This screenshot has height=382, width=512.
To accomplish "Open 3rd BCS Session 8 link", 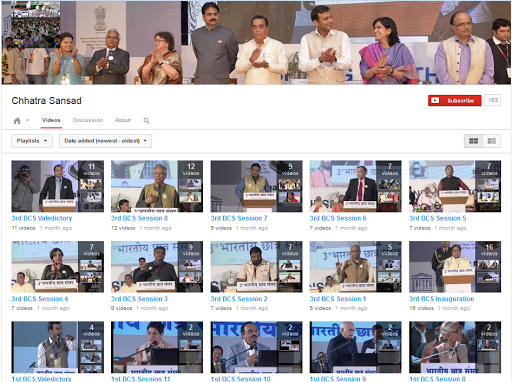I will 139,218.
